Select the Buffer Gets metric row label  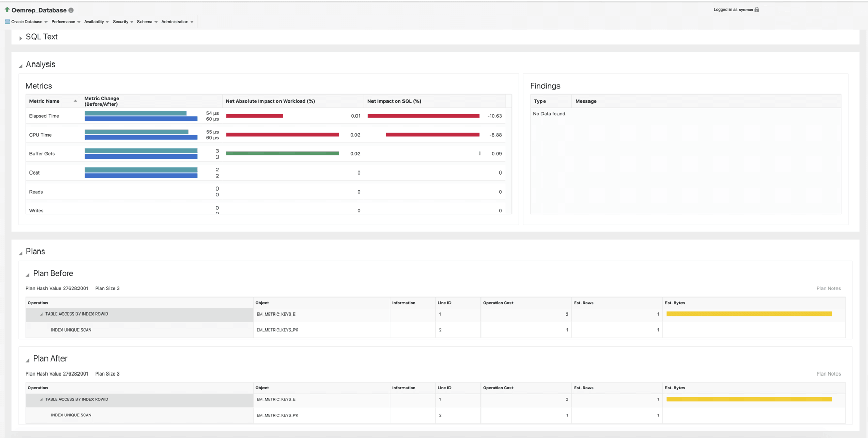[42, 154]
